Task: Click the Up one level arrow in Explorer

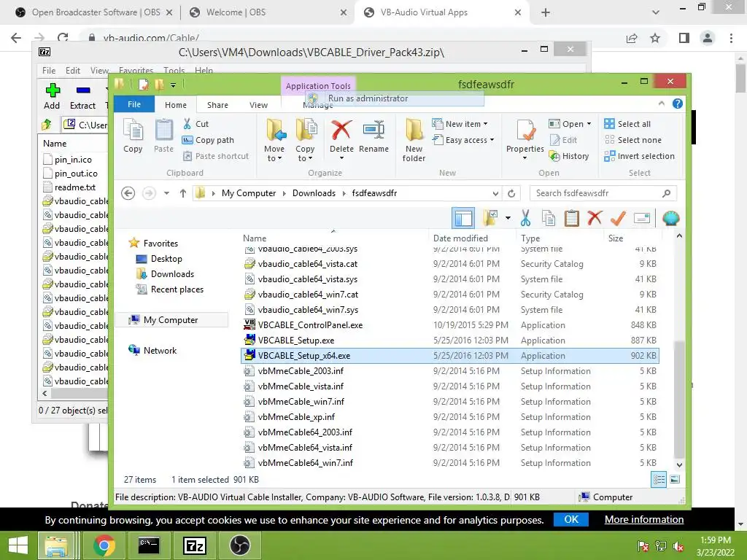Action: pos(183,192)
